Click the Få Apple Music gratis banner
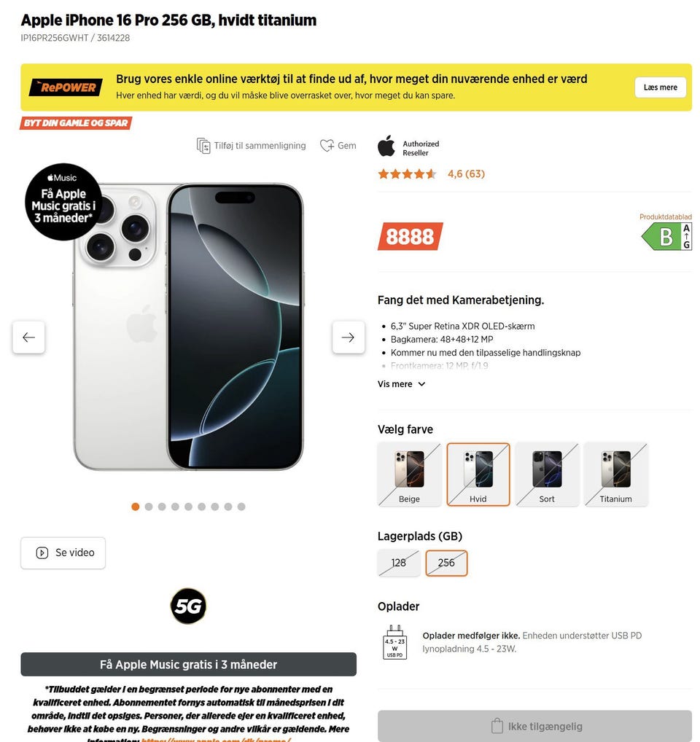The image size is (700, 742). (188, 665)
